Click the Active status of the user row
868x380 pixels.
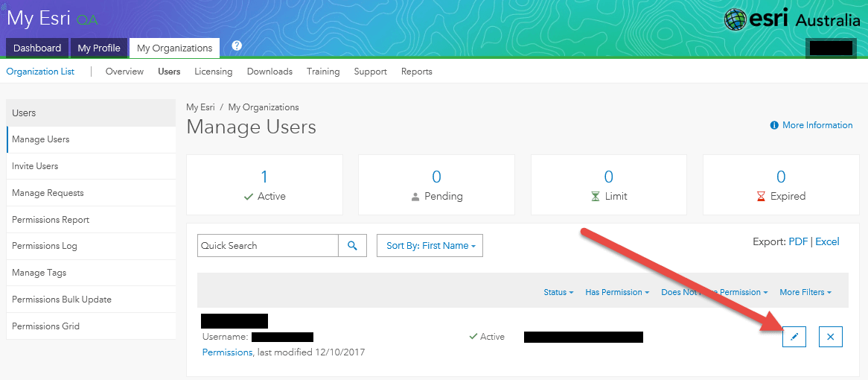click(487, 336)
